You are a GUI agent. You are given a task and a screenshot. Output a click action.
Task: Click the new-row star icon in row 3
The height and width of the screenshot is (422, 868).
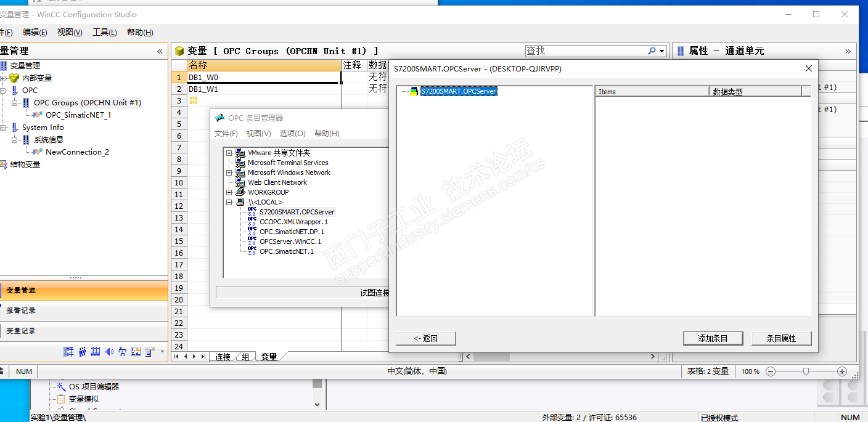coord(193,100)
